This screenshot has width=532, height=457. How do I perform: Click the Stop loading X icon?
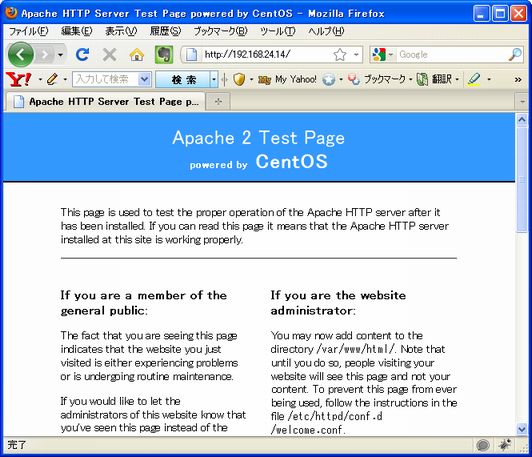point(109,54)
